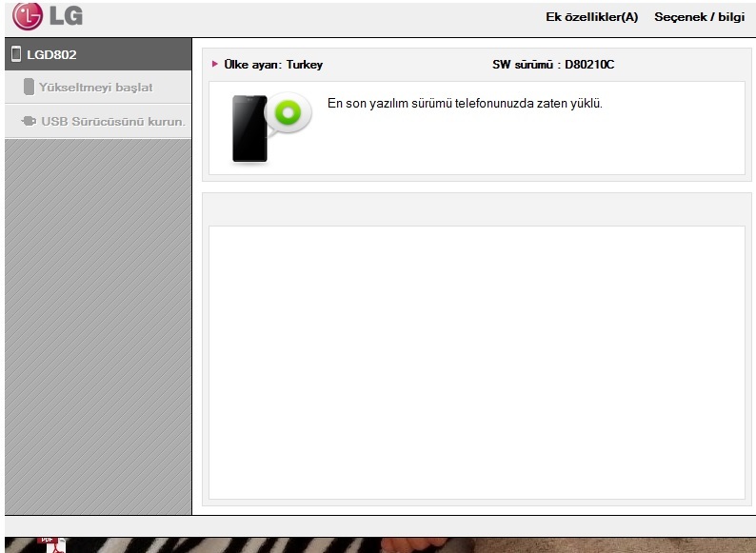Click the Ülke ayarı: Turkey text
756x553 pixels.
(273, 65)
